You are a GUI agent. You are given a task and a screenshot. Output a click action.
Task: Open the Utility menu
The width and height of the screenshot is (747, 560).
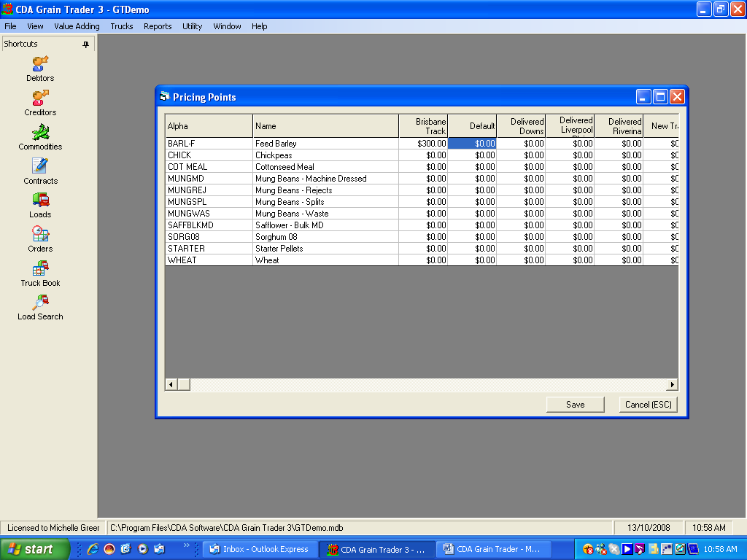click(x=192, y=26)
